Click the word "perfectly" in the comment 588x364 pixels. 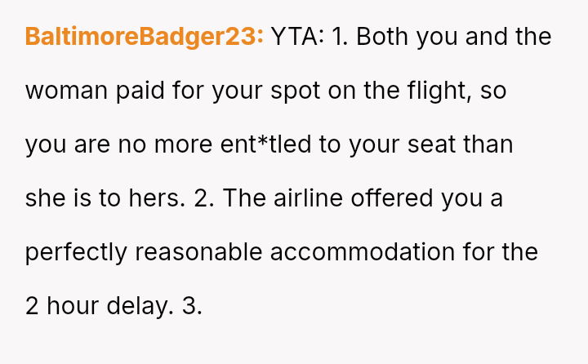coord(76,252)
